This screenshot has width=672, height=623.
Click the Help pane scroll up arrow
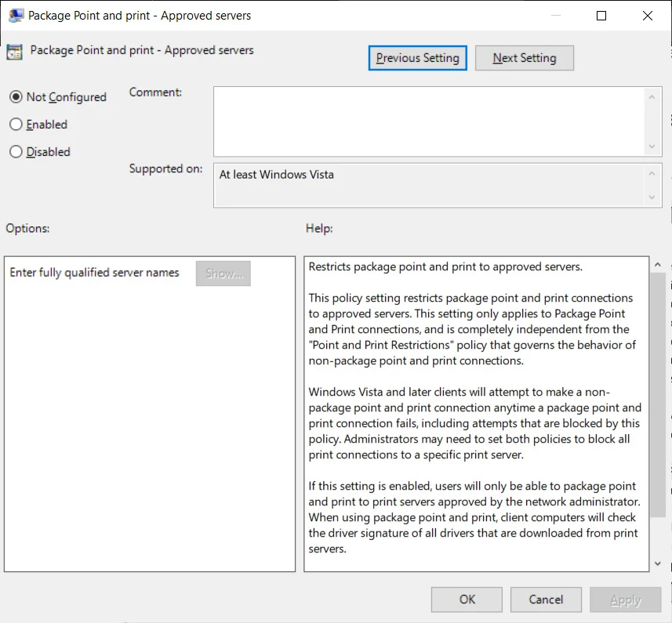click(x=658, y=266)
